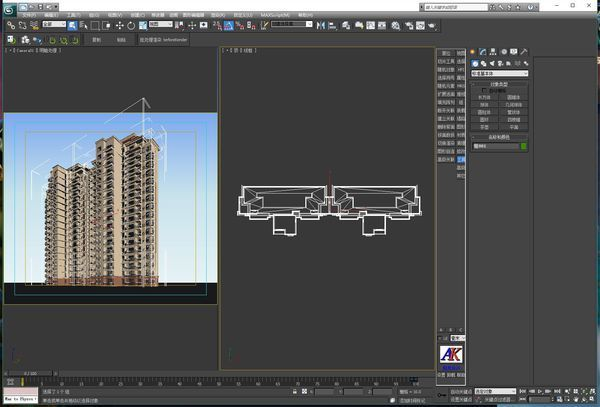Click the Mirror tool icon
601x408 pixels.
click(x=321, y=26)
